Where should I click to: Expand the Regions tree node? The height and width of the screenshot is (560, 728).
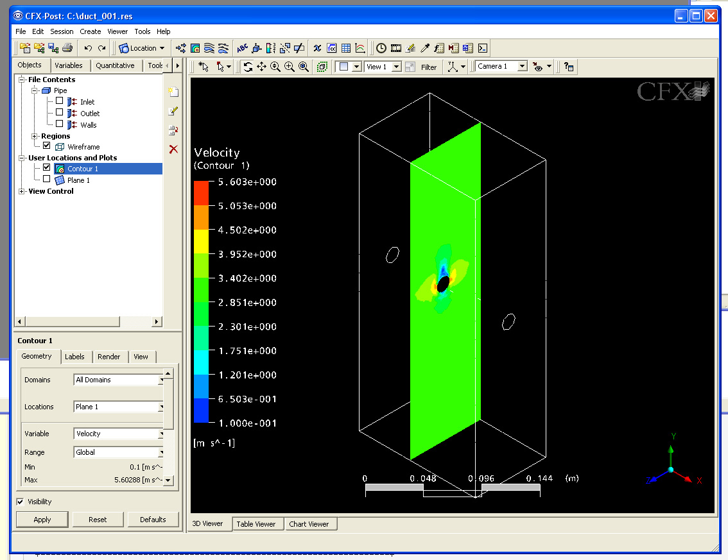(x=35, y=136)
